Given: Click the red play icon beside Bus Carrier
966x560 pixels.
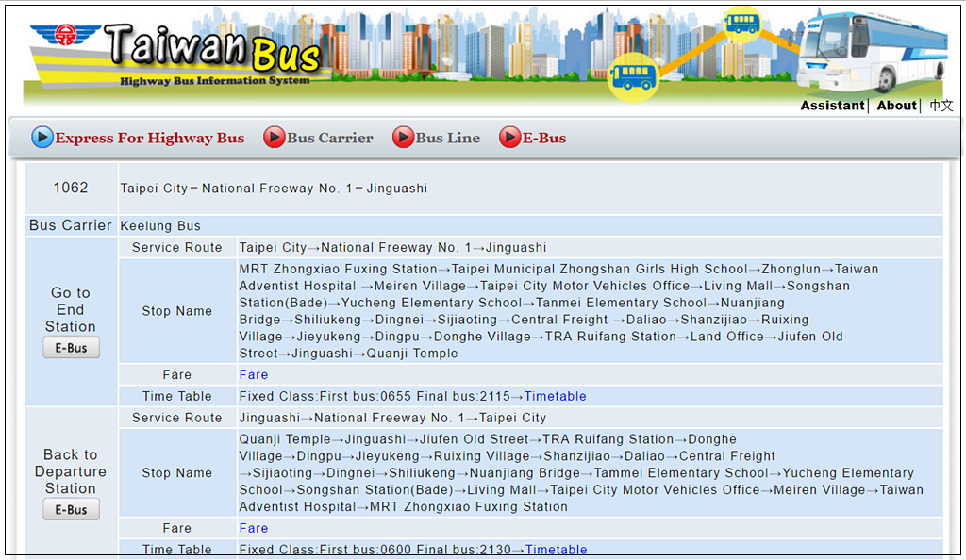Looking at the screenshot, I should pyautogui.click(x=275, y=137).
